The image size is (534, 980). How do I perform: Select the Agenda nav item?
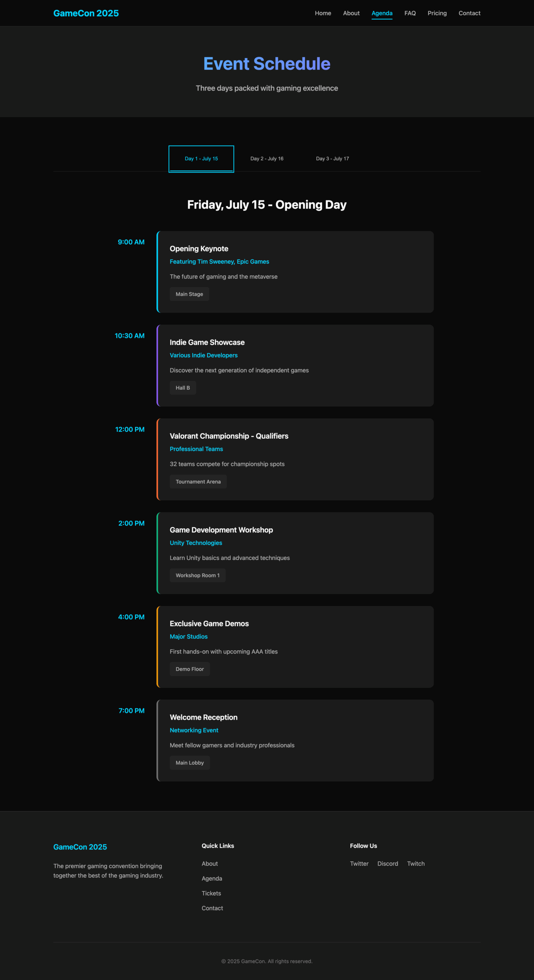coord(382,13)
